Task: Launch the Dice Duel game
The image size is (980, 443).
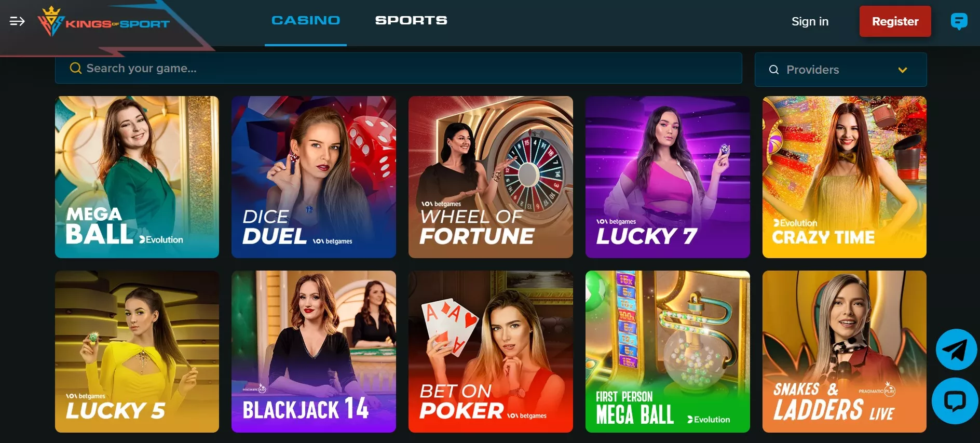Action: (x=314, y=177)
